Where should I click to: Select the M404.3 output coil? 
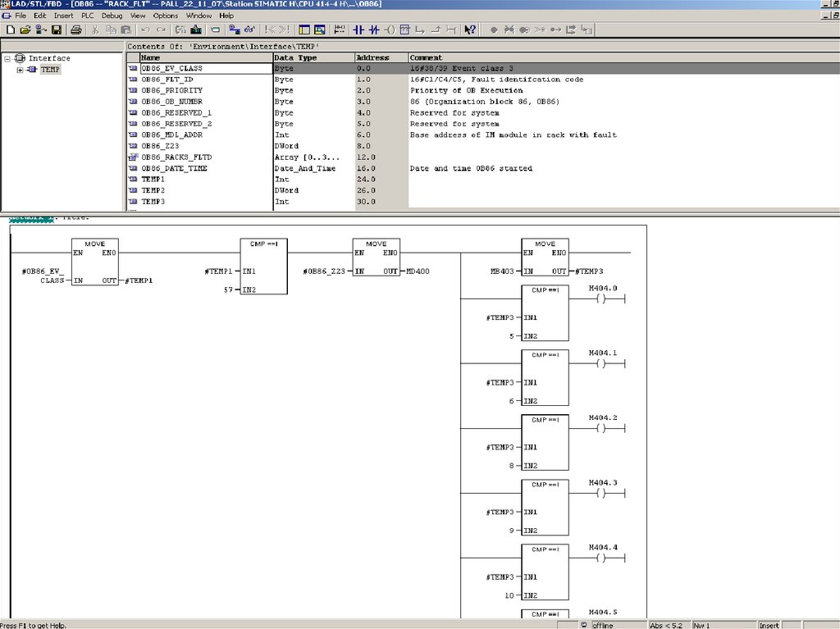[x=603, y=493]
